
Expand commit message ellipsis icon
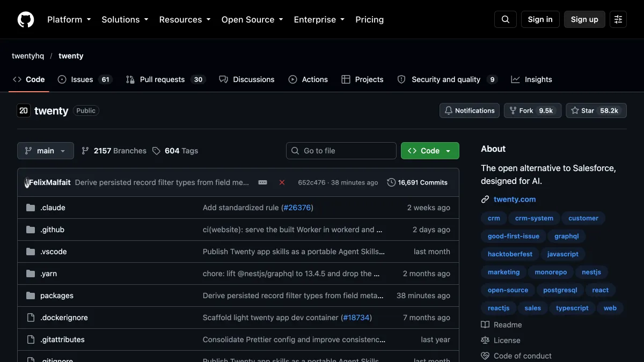[262, 182]
